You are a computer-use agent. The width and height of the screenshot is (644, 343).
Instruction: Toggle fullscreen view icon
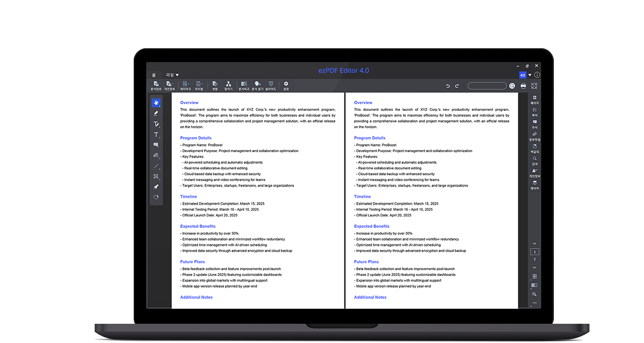pos(535,86)
